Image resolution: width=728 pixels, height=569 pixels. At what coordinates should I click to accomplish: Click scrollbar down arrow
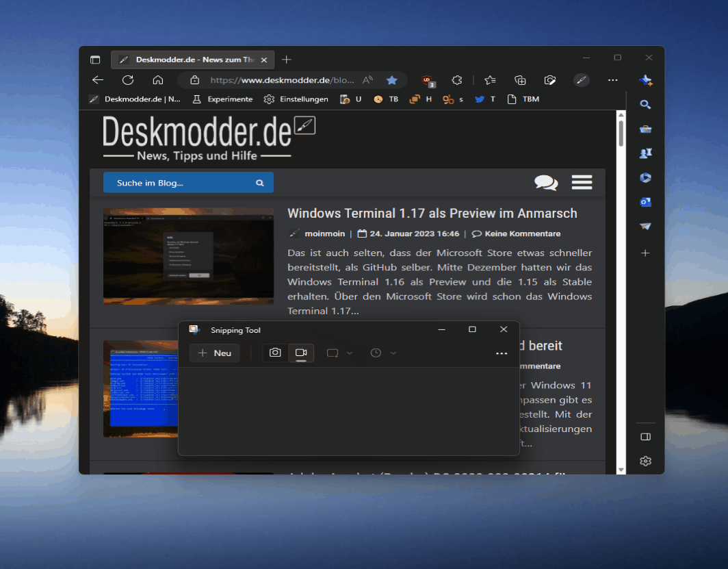click(621, 470)
